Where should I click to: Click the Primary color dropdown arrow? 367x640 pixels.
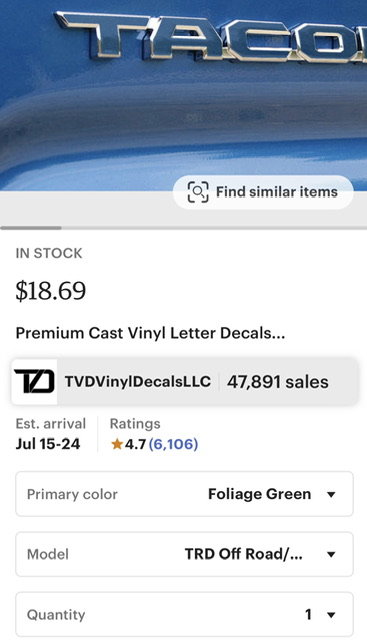[x=331, y=495]
